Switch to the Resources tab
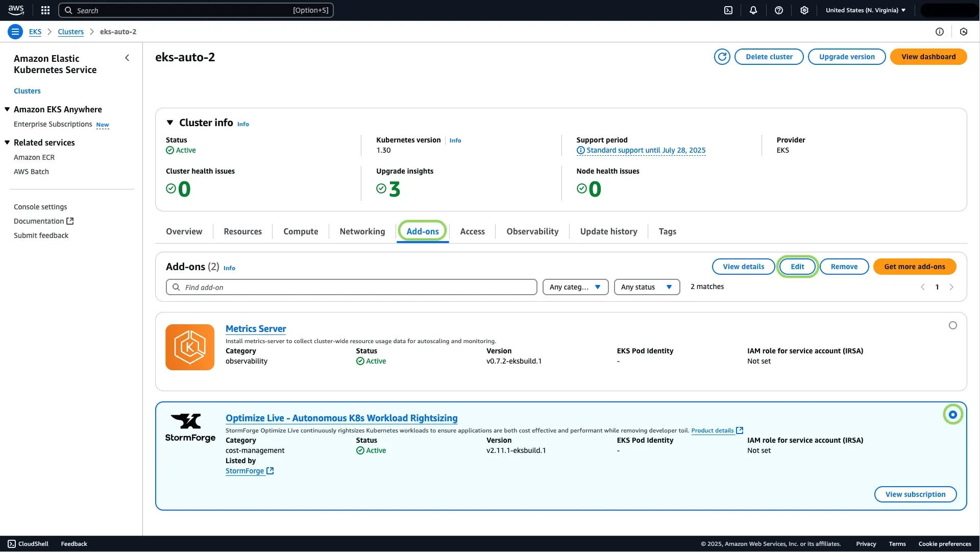 click(242, 231)
